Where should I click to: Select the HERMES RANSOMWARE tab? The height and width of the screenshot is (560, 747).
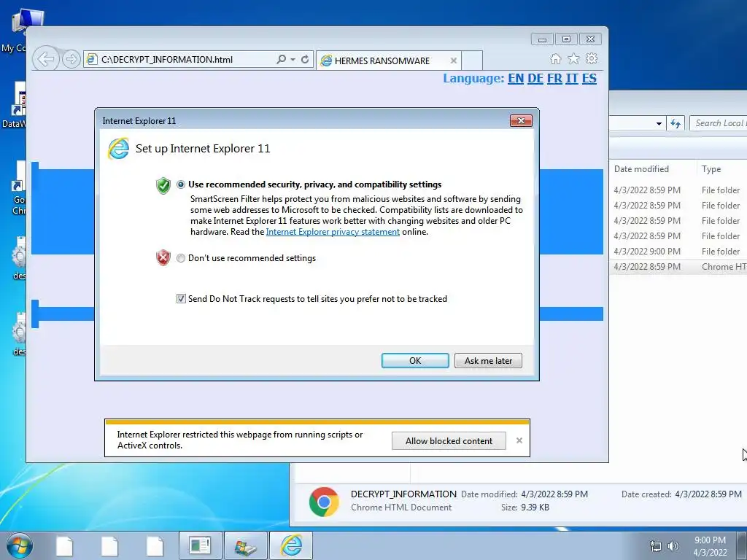(x=382, y=61)
